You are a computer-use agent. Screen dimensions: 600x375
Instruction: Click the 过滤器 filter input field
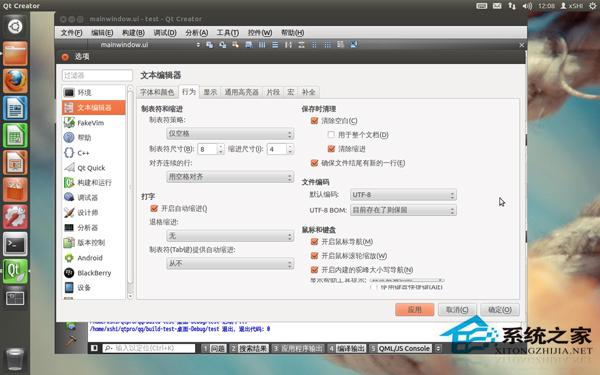click(x=97, y=75)
